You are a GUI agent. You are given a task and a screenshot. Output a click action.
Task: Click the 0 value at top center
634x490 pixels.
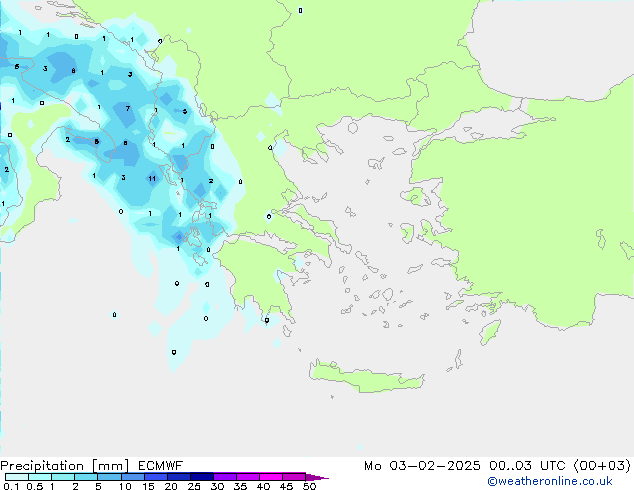pos(300,10)
